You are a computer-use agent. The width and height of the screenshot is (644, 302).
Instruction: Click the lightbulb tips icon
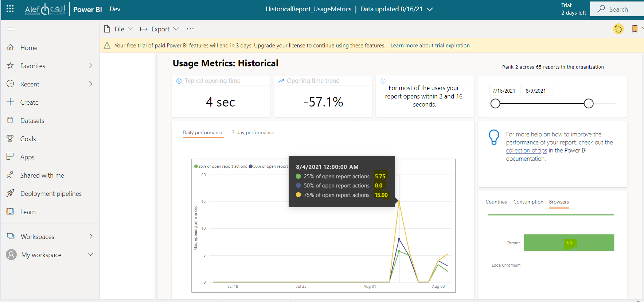tap(494, 137)
